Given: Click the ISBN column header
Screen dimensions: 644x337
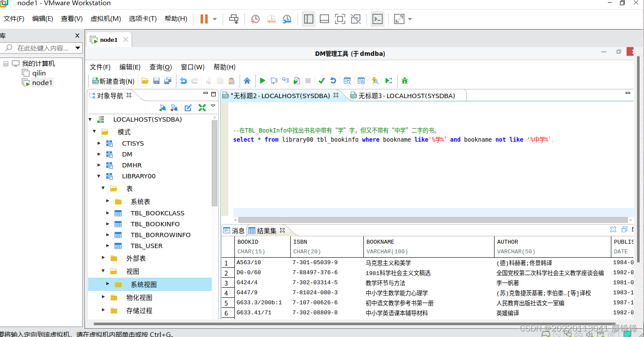Looking at the screenshot, I should click(327, 246).
